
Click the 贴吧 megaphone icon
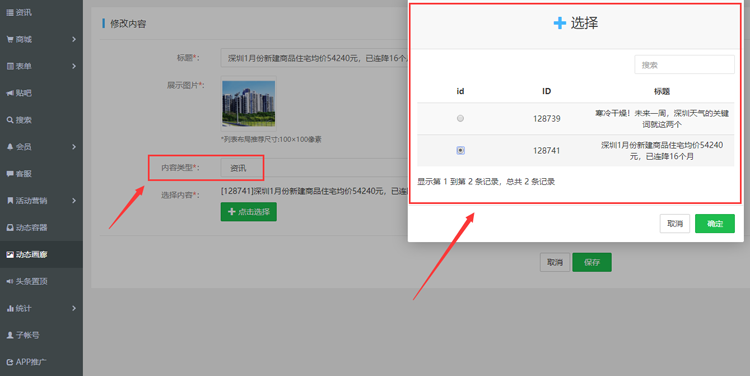tap(10, 93)
